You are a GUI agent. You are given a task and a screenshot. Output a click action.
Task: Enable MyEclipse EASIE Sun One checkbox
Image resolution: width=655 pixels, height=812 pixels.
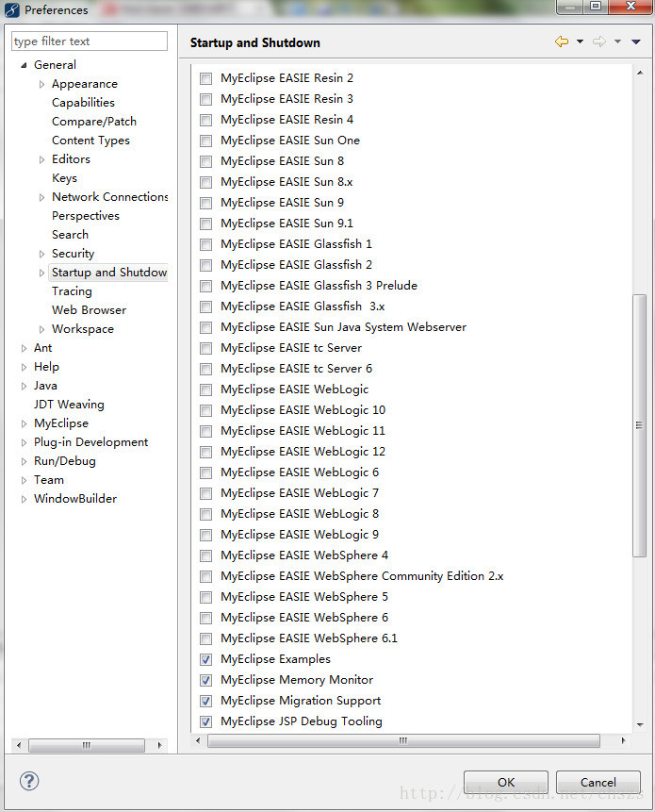pos(205,141)
